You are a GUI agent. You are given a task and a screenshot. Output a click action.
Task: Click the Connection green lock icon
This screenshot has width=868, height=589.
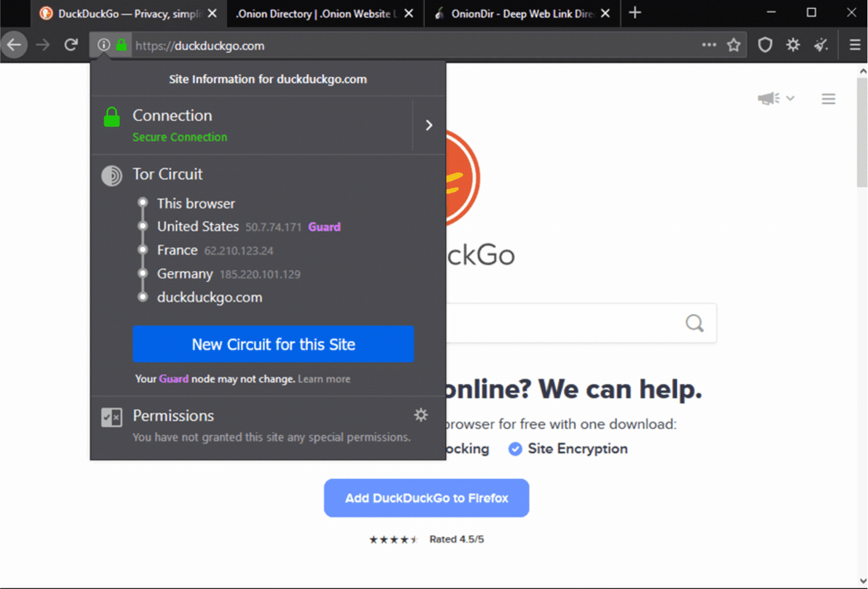click(112, 117)
